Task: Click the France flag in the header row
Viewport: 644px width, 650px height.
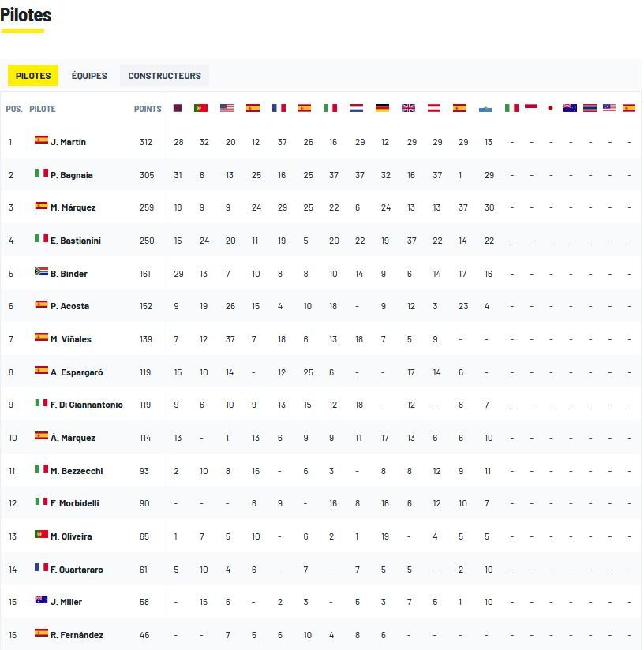Action: [x=279, y=108]
